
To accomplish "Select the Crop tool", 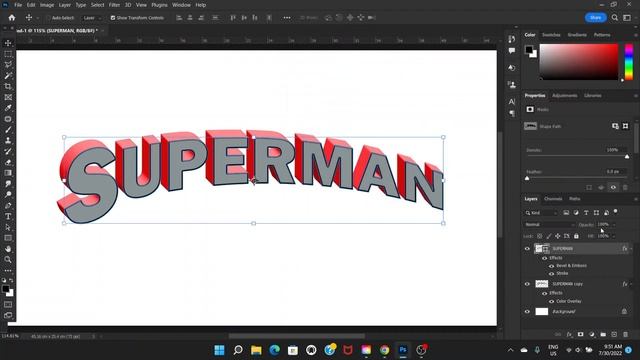I will (8, 86).
